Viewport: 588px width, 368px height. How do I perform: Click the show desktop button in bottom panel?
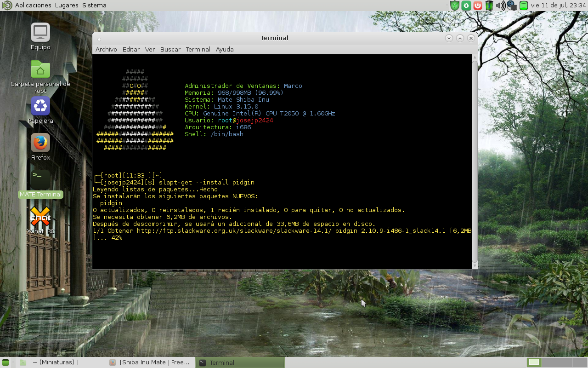[6, 362]
